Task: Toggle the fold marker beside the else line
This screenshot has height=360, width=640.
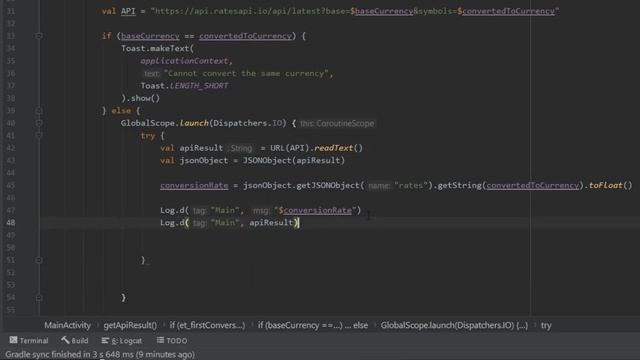Action: [39, 111]
